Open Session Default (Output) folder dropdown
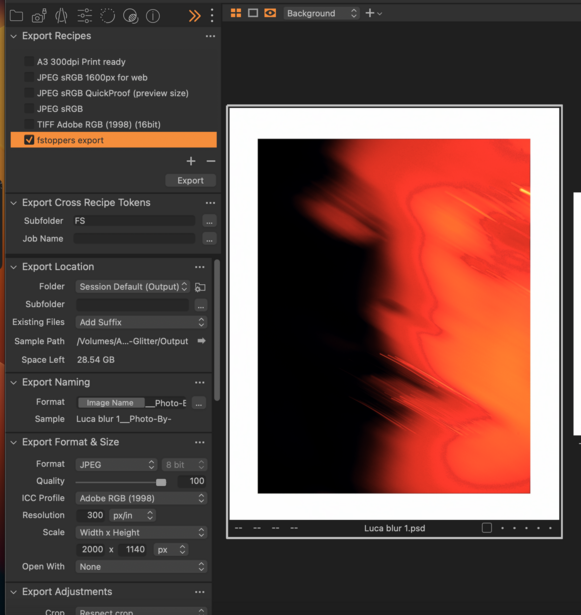This screenshot has height=615, width=581. 133,287
